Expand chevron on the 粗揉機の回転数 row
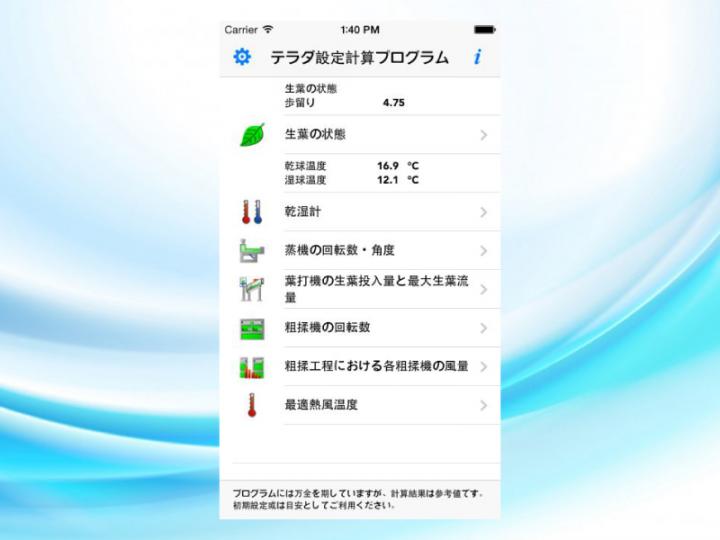This screenshot has width=720, height=540. [483, 328]
